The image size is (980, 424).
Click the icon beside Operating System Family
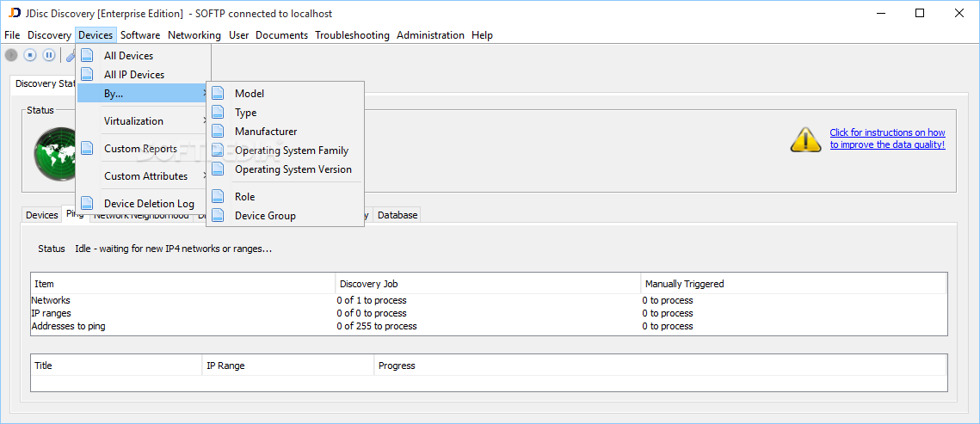[x=218, y=150]
